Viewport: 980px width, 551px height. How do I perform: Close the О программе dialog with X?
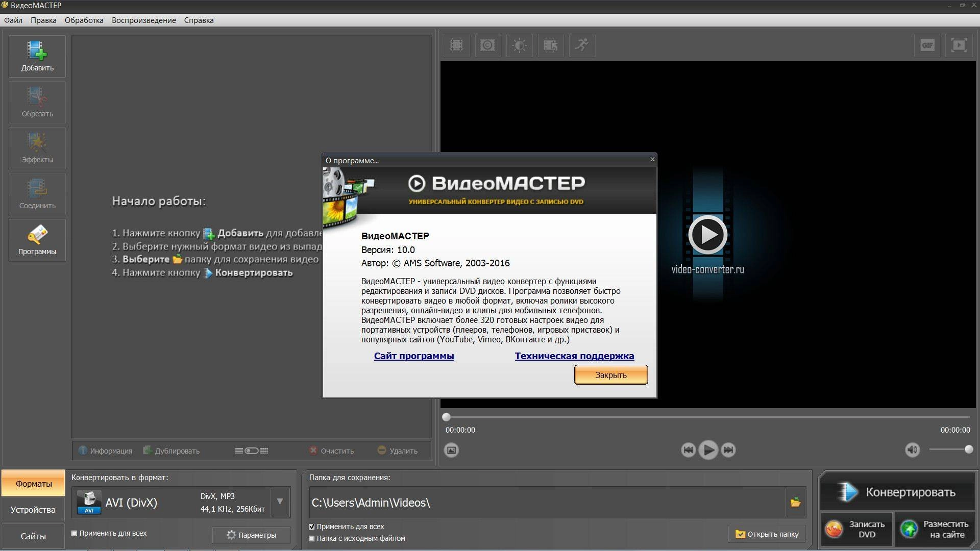[652, 159]
